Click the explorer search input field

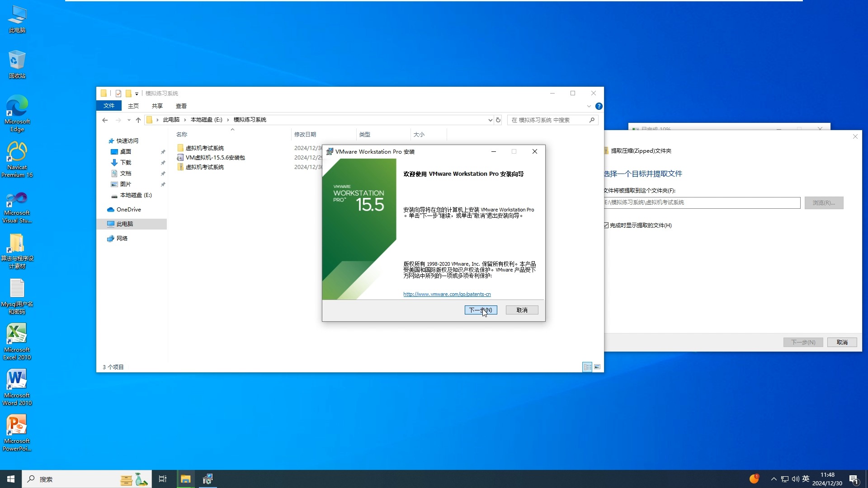tap(547, 120)
